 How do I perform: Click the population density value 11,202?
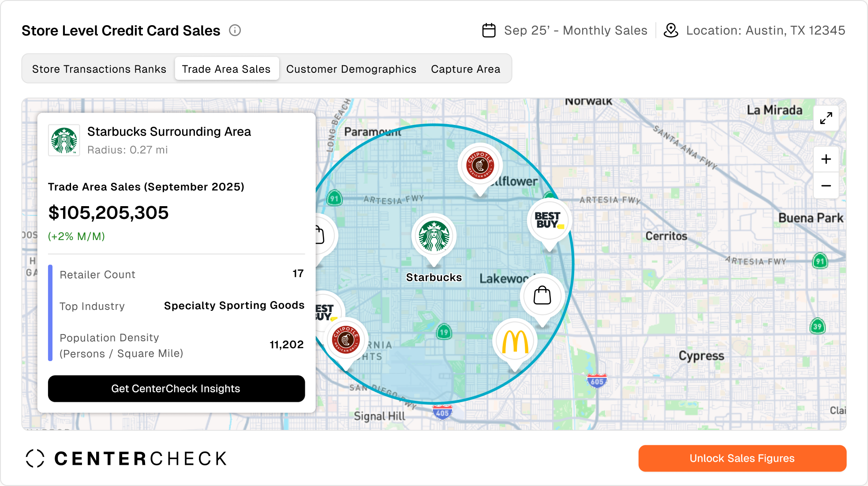coord(287,345)
